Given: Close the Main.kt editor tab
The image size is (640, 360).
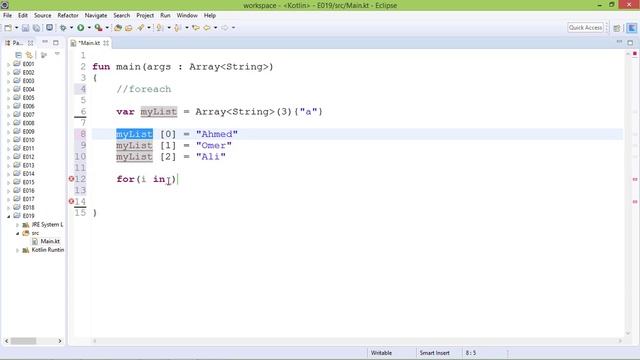Looking at the screenshot, I should click(106, 43).
